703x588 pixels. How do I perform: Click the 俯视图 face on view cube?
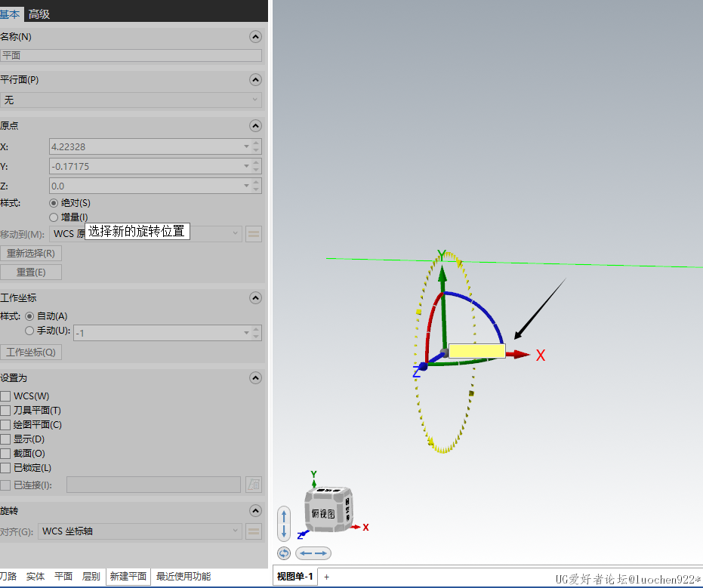point(322,513)
